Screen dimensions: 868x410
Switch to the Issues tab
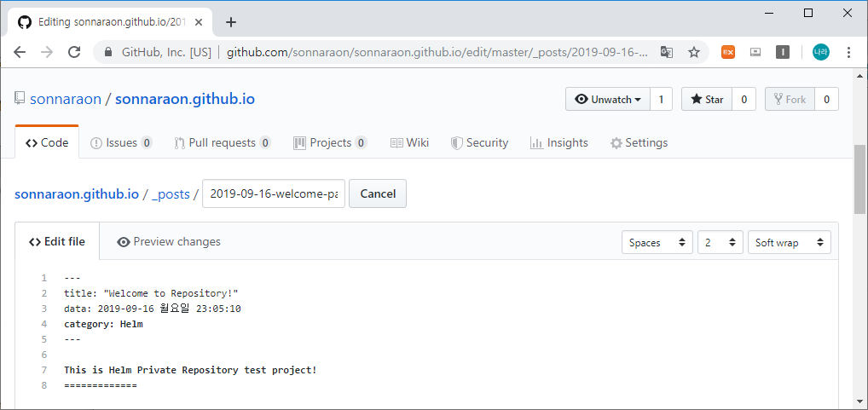pyautogui.click(x=121, y=142)
